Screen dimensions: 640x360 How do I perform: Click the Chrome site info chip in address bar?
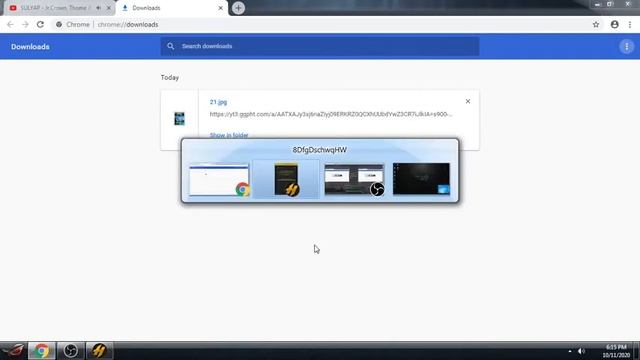[73, 24]
